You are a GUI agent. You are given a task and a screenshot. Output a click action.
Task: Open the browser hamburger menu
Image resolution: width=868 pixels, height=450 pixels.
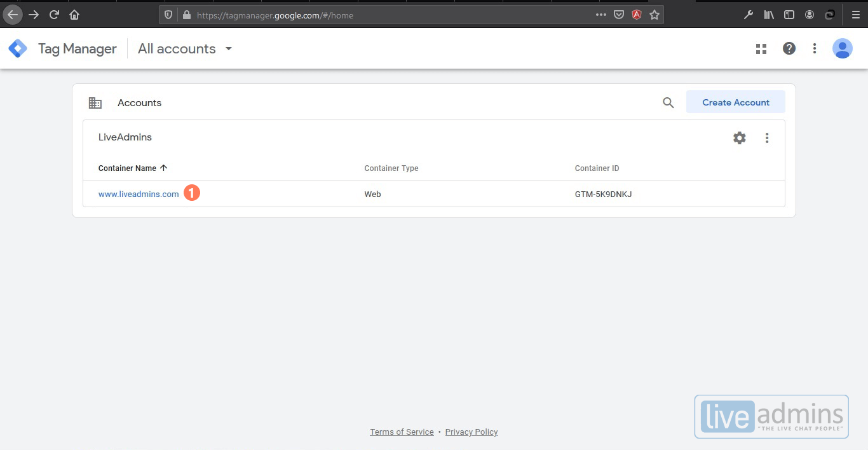(x=856, y=15)
